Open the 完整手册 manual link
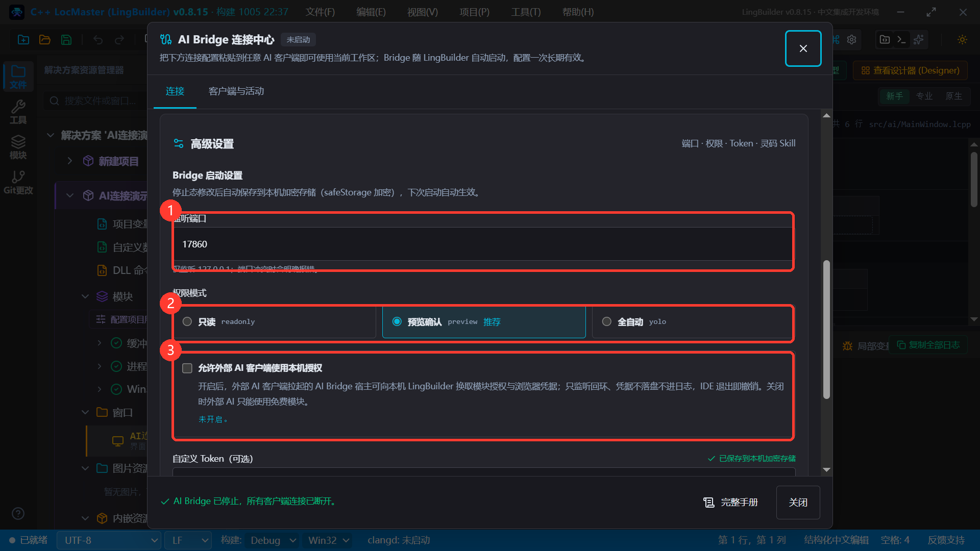980x551 pixels. point(730,503)
